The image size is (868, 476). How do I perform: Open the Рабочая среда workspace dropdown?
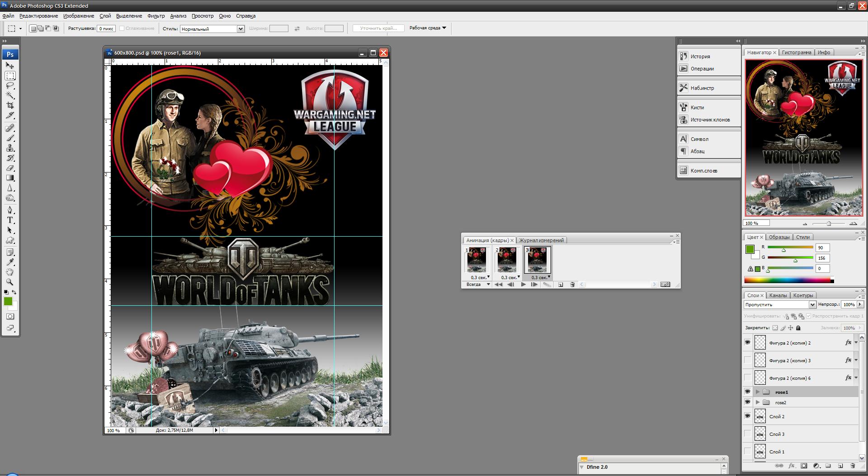click(x=428, y=28)
